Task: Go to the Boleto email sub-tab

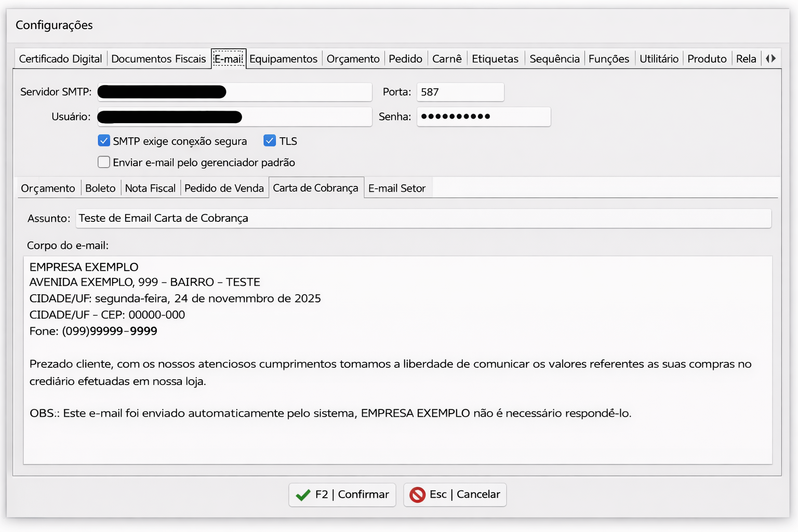Action: 100,188
